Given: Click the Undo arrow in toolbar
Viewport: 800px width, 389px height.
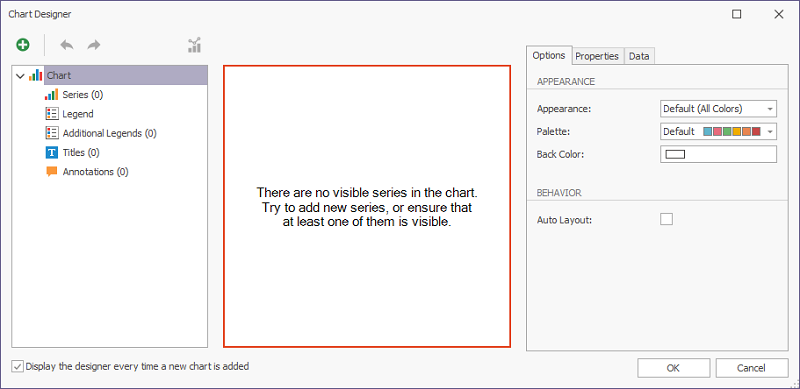Looking at the screenshot, I should pos(67,45).
